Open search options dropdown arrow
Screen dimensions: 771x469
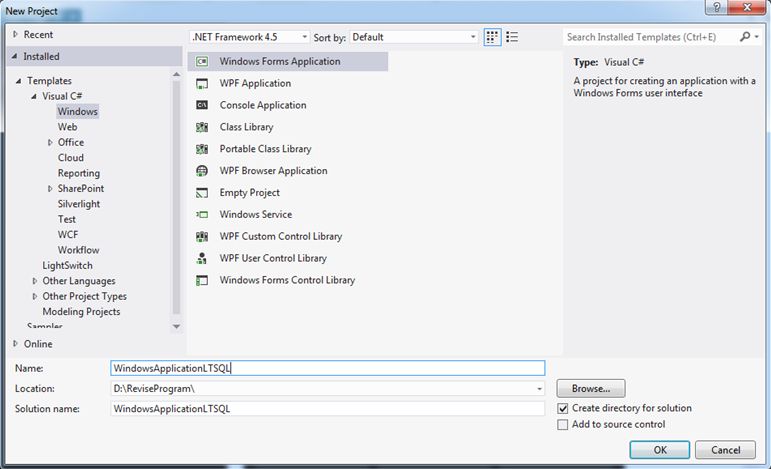[756, 36]
